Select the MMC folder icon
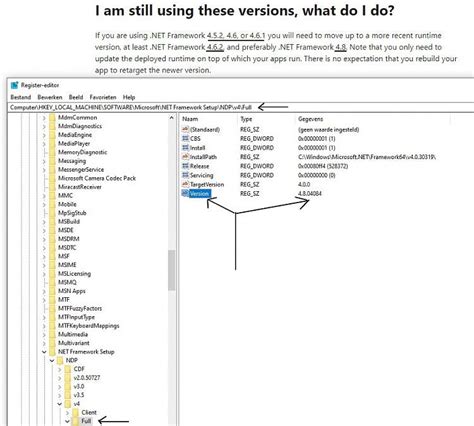The width and height of the screenshot is (474, 426). (52, 196)
